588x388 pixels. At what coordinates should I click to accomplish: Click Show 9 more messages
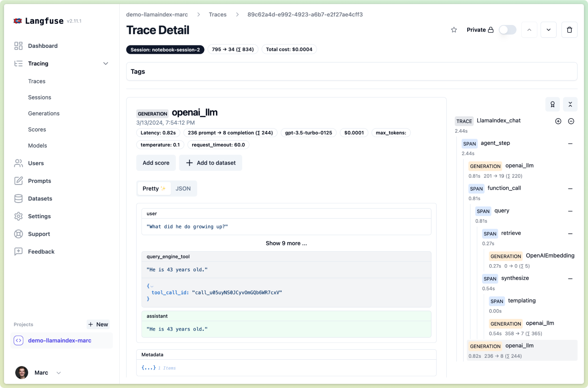[286, 243]
